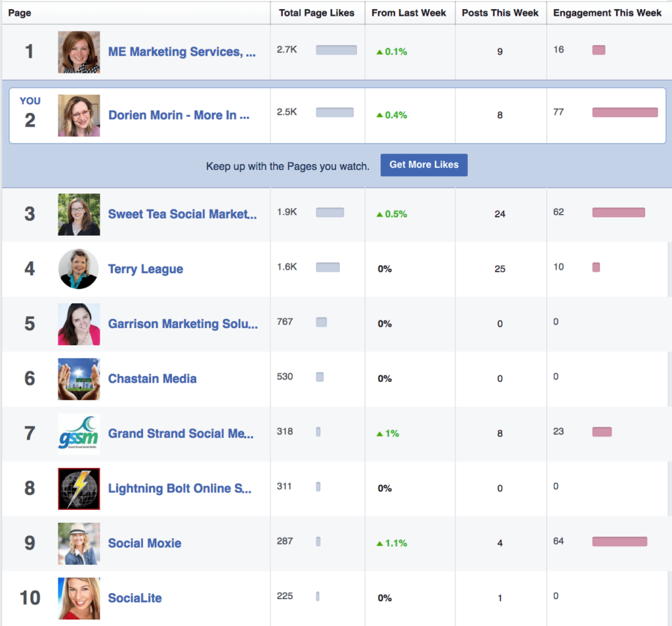Click the 2.7K total page likes value
Image resolution: width=672 pixels, height=626 pixels.
pyautogui.click(x=287, y=50)
